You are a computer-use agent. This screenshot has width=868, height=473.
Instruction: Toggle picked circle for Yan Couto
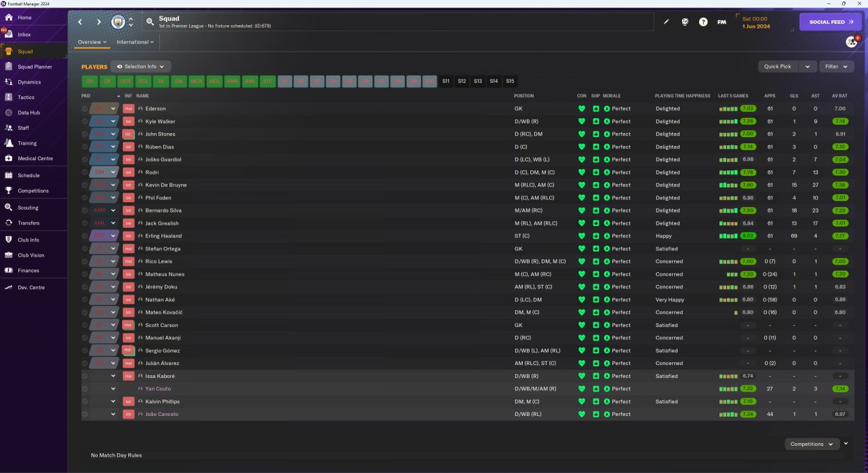85,389
